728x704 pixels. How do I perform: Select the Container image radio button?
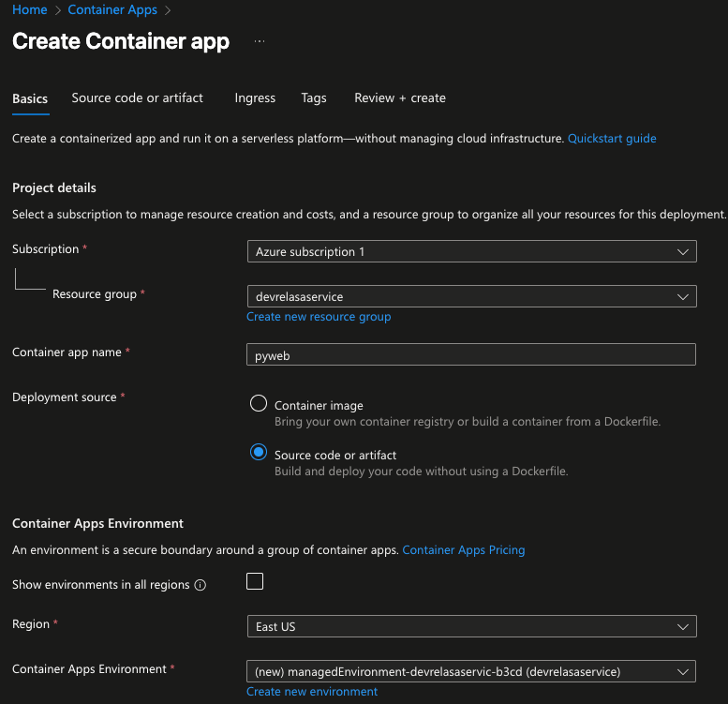259,404
